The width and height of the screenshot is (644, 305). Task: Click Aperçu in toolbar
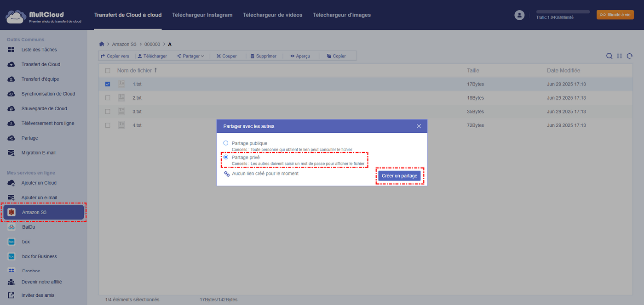(300, 56)
